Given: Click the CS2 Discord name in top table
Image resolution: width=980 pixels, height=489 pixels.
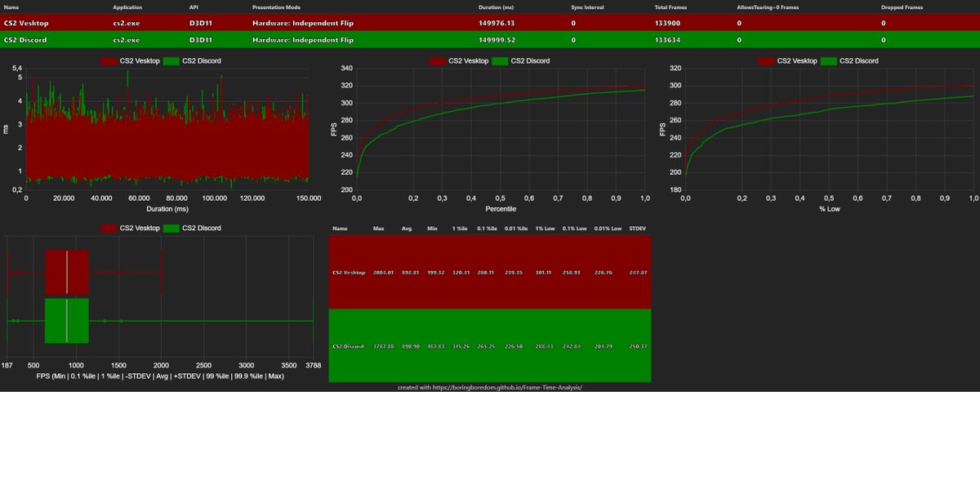Looking at the screenshot, I should (x=24, y=39).
